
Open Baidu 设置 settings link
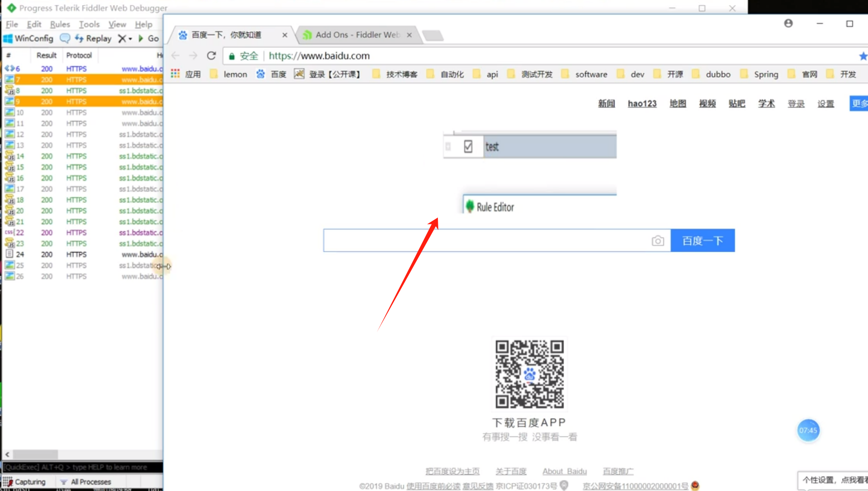pyautogui.click(x=826, y=104)
